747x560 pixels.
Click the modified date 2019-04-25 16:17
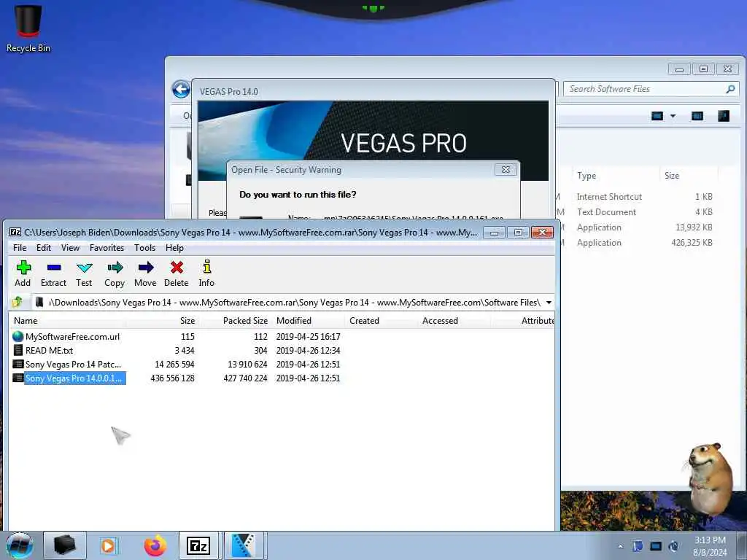tap(309, 337)
